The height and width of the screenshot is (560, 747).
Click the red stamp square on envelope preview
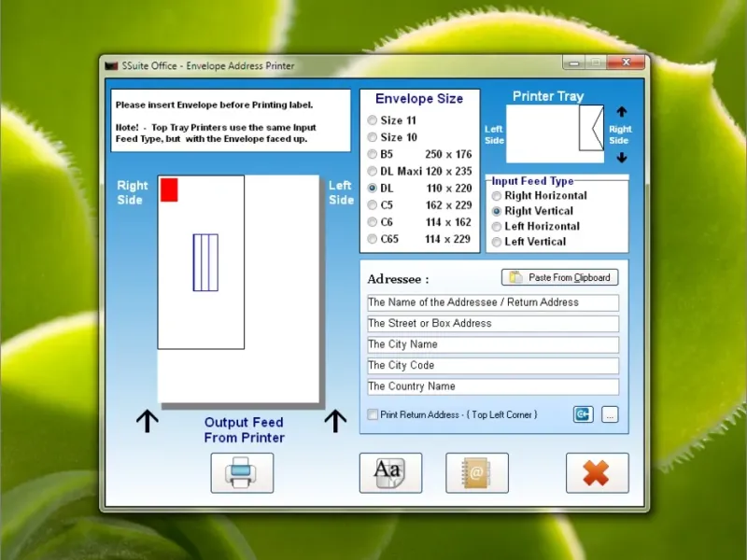click(x=169, y=190)
